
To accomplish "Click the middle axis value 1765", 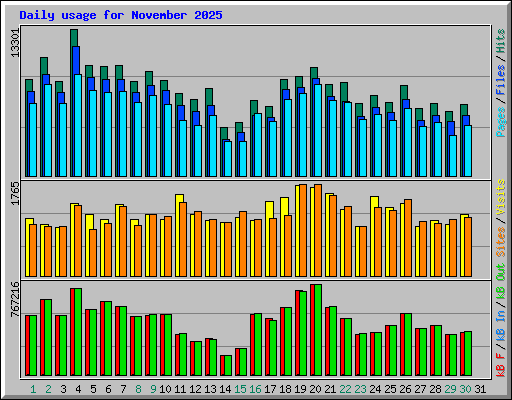I will [x=15, y=193].
